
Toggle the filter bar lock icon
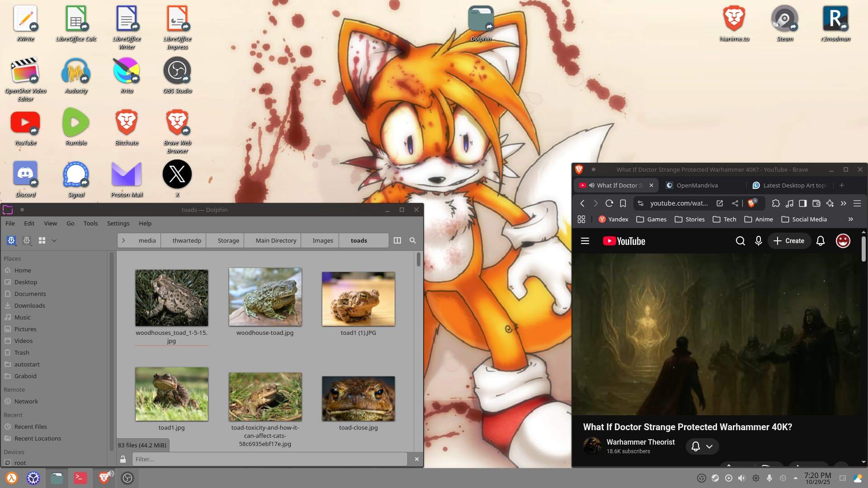[x=123, y=459]
